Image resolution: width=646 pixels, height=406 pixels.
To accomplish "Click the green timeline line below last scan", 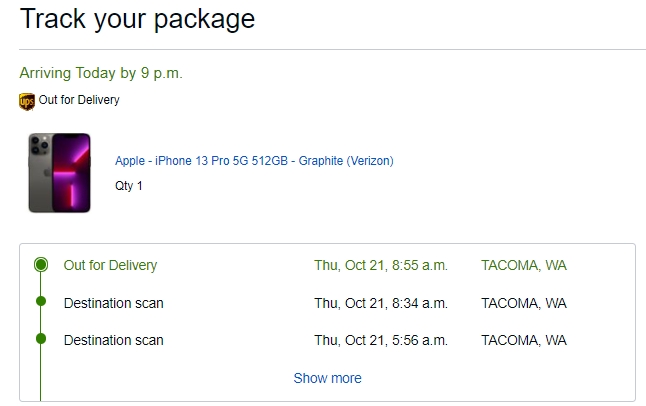I will [x=40, y=372].
